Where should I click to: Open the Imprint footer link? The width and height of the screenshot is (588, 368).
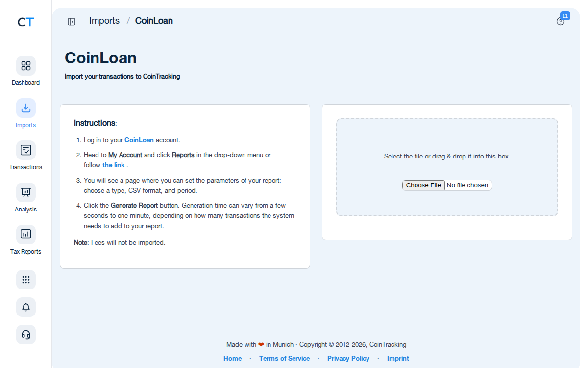tap(398, 358)
